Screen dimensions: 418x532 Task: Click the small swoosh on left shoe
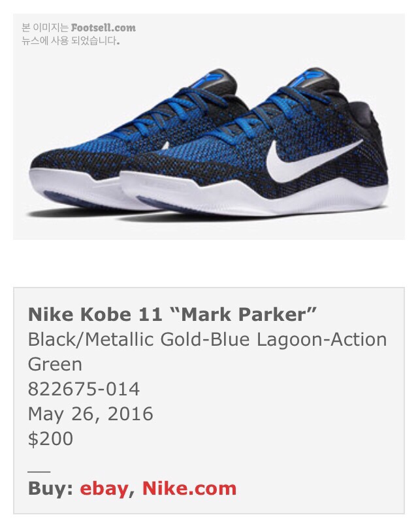click(165, 146)
